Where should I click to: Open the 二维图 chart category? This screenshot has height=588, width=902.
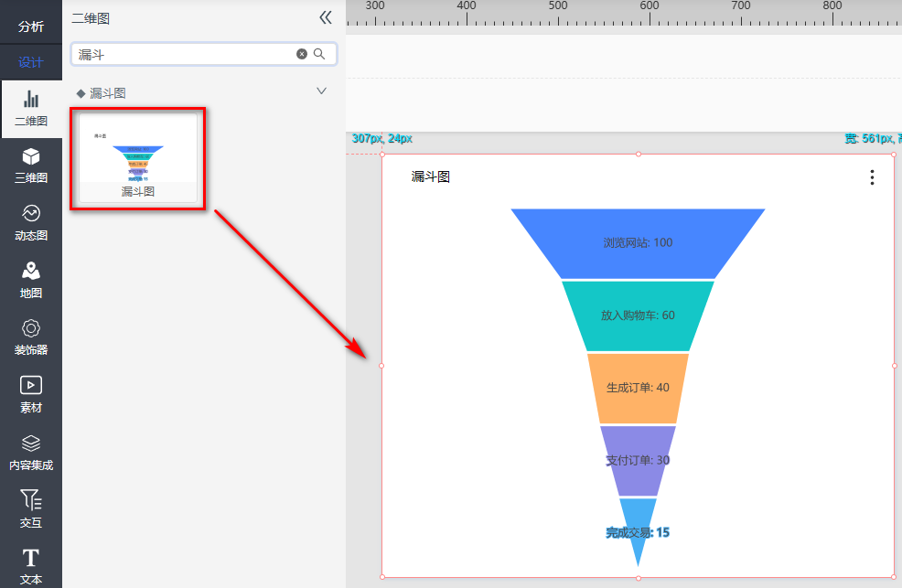point(31,109)
